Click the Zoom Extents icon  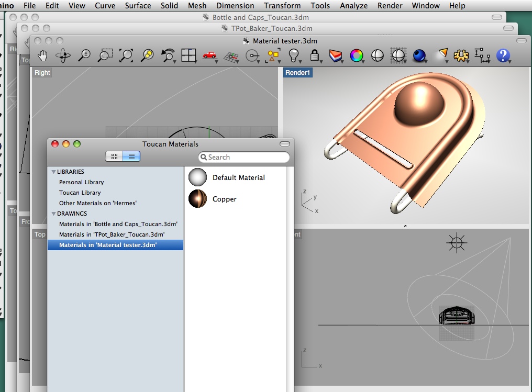tap(126, 55)
